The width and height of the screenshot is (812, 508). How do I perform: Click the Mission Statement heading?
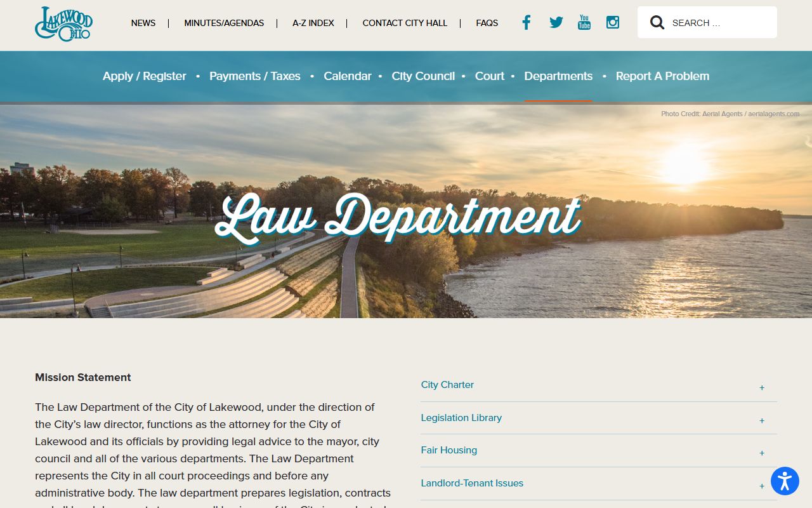pos(83,377)
